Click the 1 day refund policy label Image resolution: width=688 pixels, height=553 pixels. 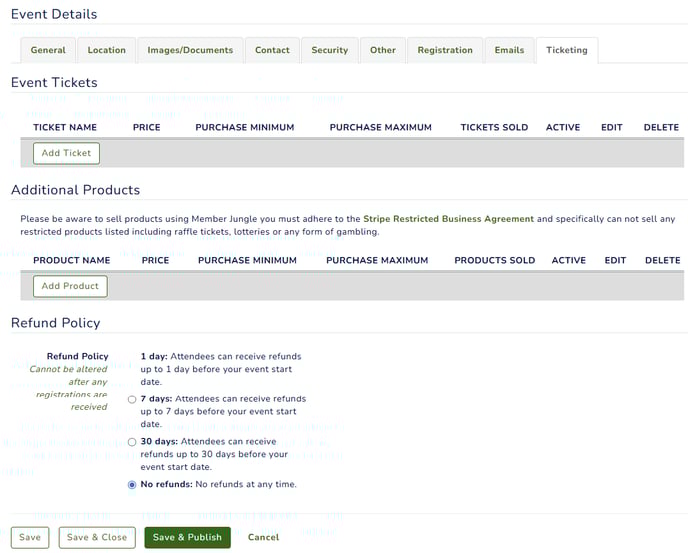point(221,369)
